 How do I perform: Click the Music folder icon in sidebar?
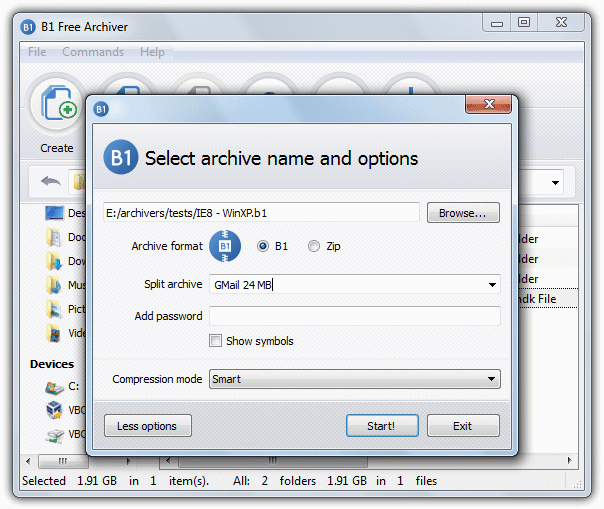tap(54, 285)
